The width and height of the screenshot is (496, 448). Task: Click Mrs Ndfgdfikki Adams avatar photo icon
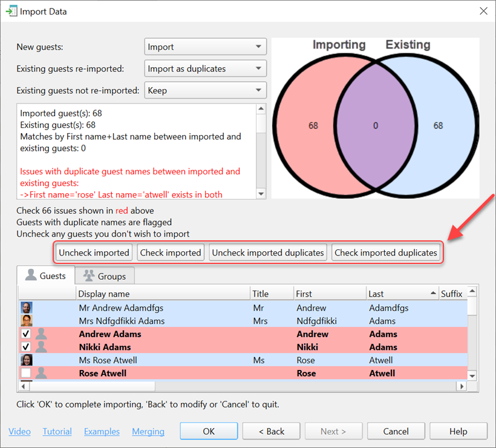click(x=26, y=321)
